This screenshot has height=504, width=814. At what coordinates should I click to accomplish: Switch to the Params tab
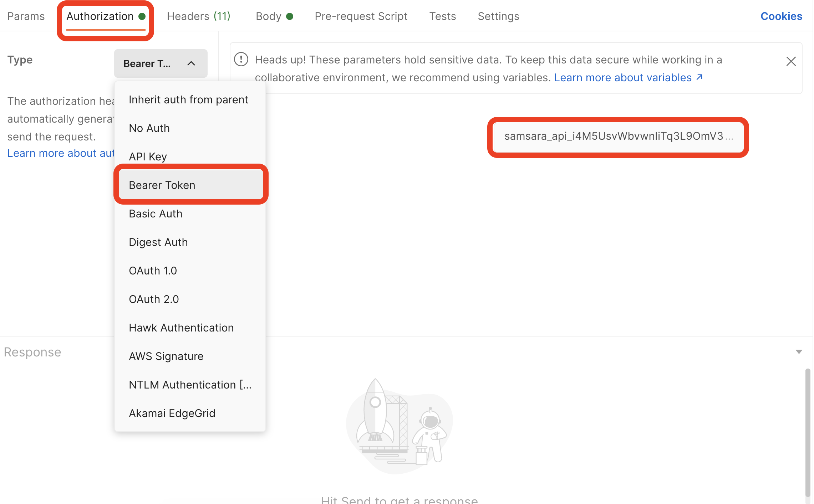(x=26, y=16)
